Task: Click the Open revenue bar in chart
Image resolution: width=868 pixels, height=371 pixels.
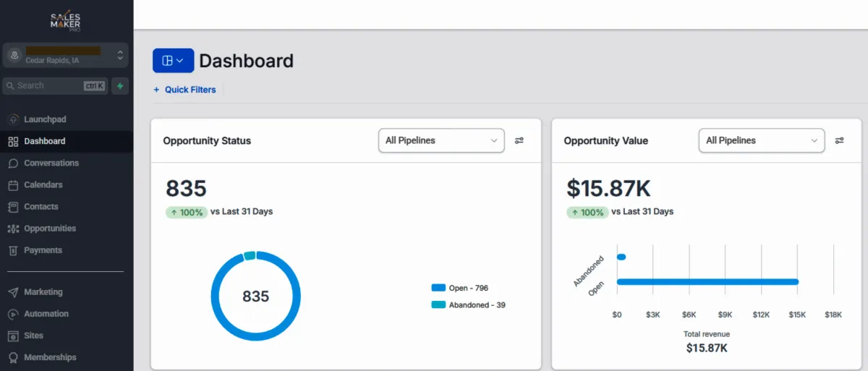Action: click(707, 281)
